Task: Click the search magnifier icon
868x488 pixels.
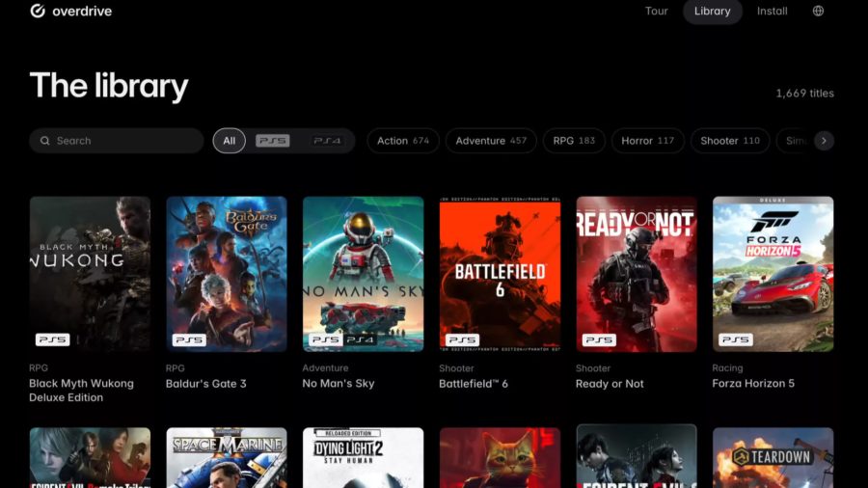Action: tap(44, 141)
